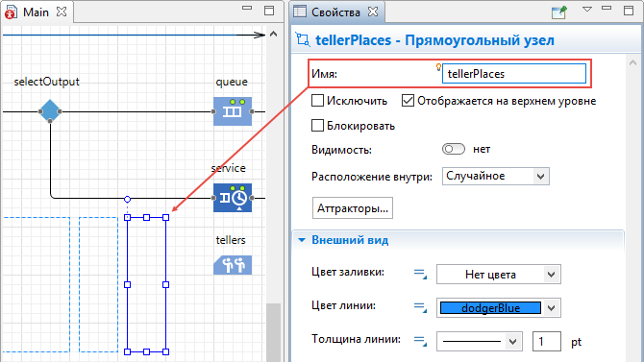Screen dimensions: 644x362
Task: Click the Аттракторы... button
Action: [x=353, y=208]
